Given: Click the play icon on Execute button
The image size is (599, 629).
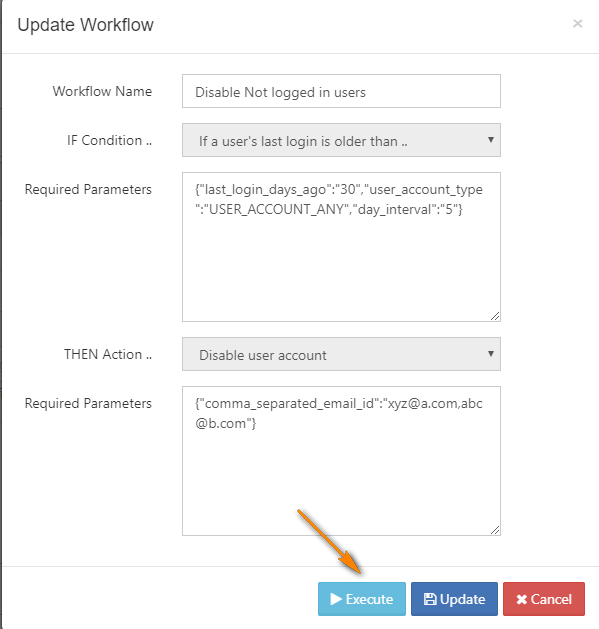Looking at the screenshot, I should tap(336, 599).
